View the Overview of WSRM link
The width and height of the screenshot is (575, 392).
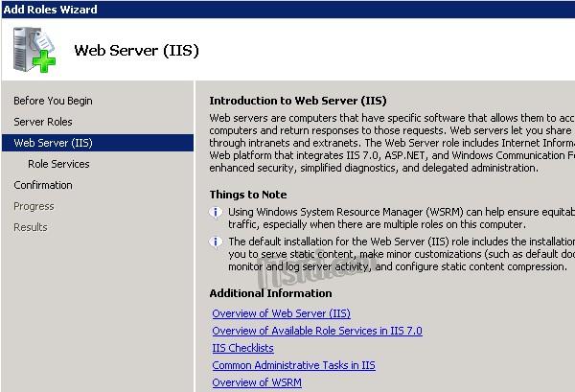click(x=256, y=382)
